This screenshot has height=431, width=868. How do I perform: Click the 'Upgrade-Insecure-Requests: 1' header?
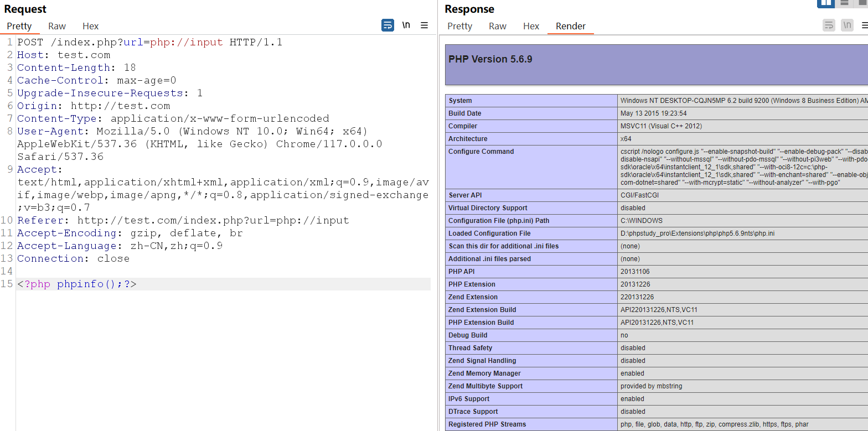coord(110,93)
